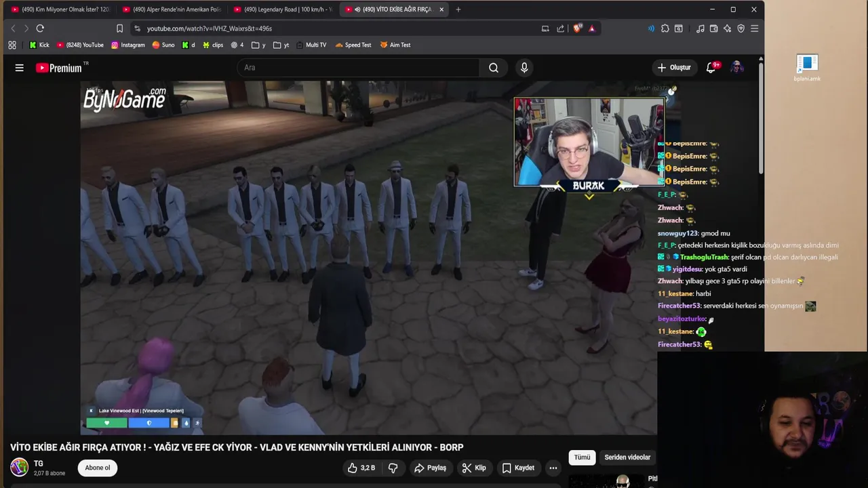Bookmark this page icon
Image resolution: width=868 pixels, height=488 pixels.
coord(120,28)
